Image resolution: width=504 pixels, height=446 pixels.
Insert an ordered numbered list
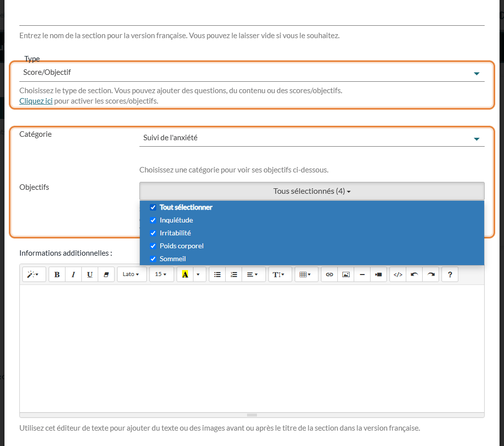234,275
